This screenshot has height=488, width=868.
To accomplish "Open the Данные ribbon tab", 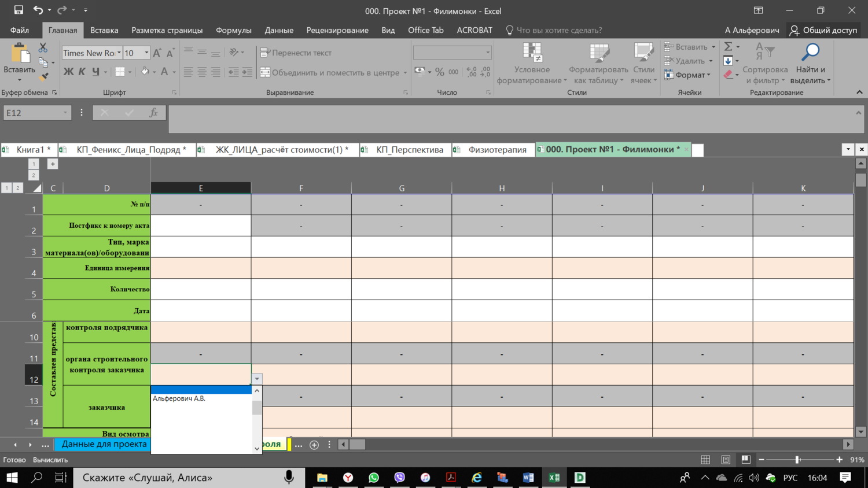I will click(279, 30).
